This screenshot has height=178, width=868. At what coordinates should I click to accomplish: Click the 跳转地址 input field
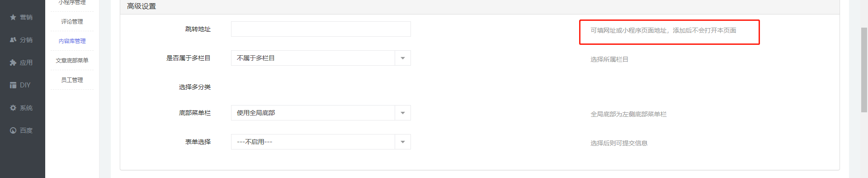point(321,29)
